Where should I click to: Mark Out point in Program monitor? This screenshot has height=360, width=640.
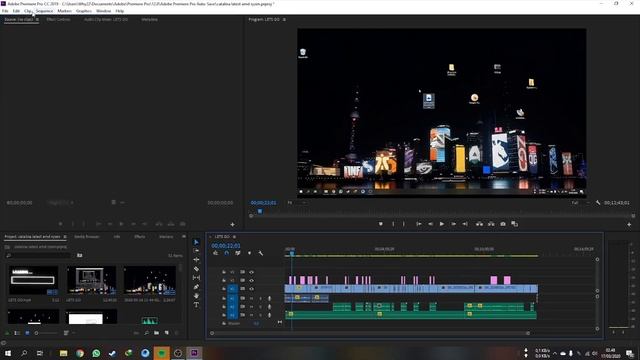click(x=404, y=224)
